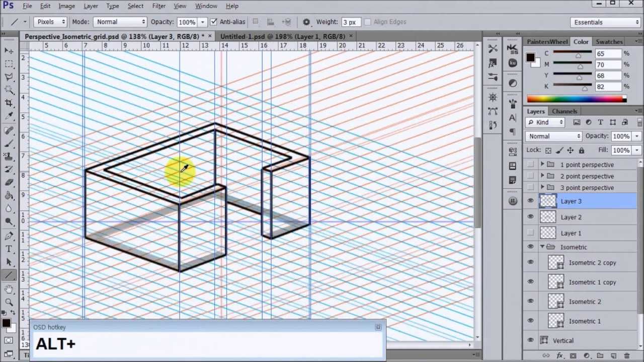Image resolution: width=644 pixels, height=362 pixels.
Task: Show Layer 1 visibility box
Action: point(530,233)
